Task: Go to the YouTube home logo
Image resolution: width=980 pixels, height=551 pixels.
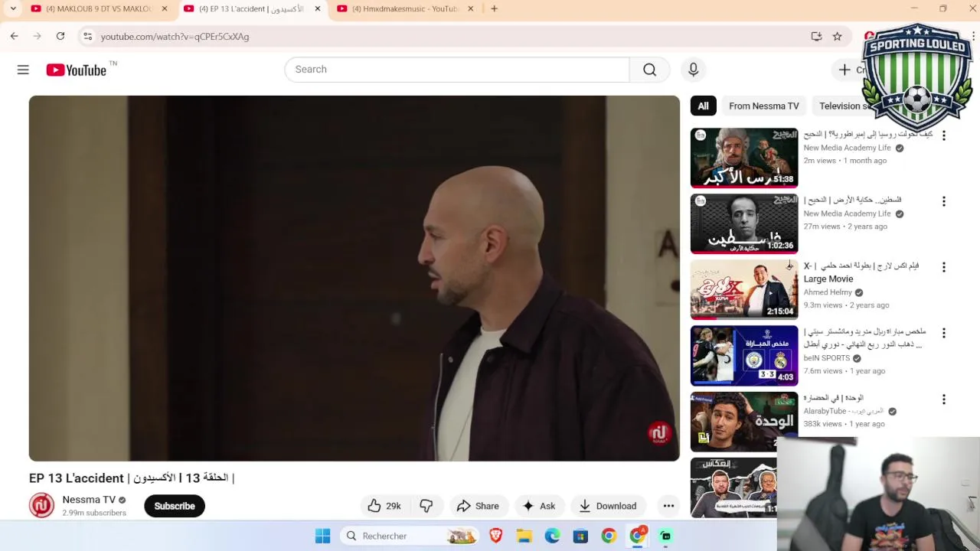Action: coord(76,70)
